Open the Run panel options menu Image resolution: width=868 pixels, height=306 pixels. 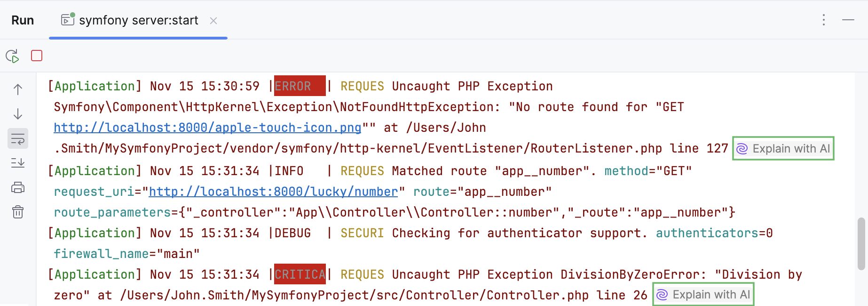pyautogui.click(x=824, y=20)
